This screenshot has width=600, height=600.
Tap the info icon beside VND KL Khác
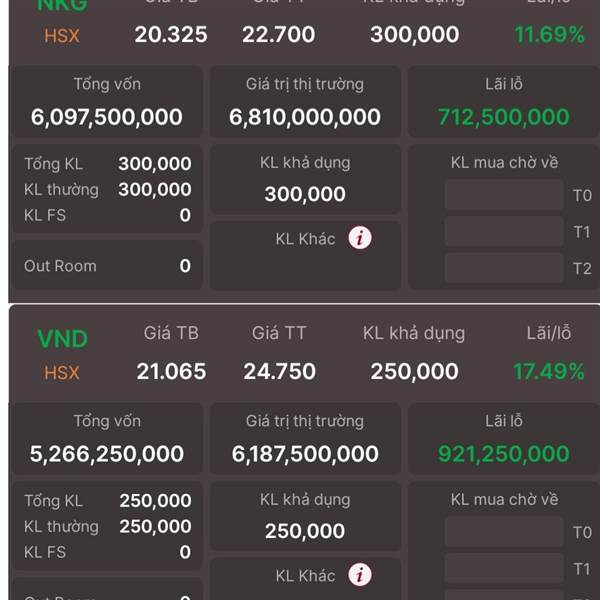tap(360, 574)
